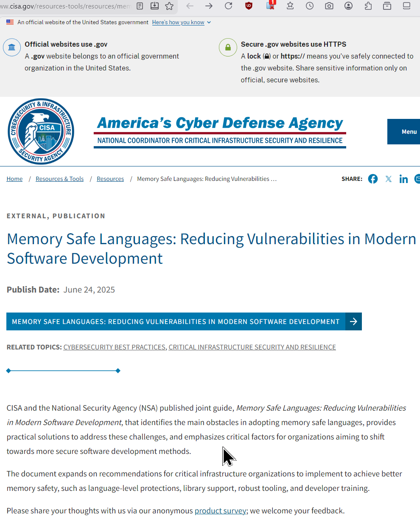Bookmark this page with the star icon
The width and height of the screenshot is (420, 524).
(x=169, y=6)
